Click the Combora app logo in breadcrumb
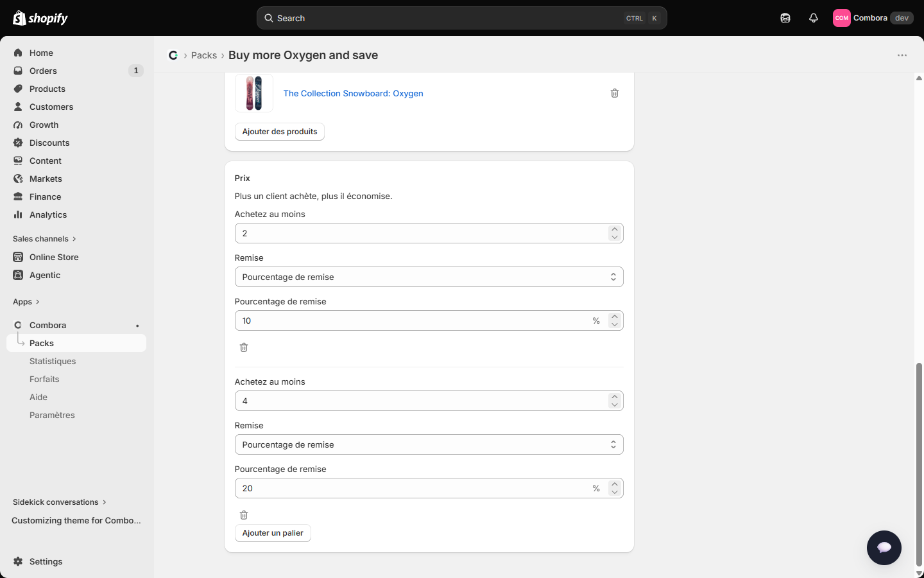Viewport: 924px width, 578px height. click(x=173, y=55)
